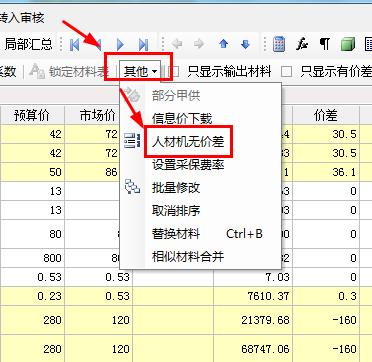Open the 其他 dropdown menu
This screenshot has height=362, width=372.
click(x=140, y=71)
